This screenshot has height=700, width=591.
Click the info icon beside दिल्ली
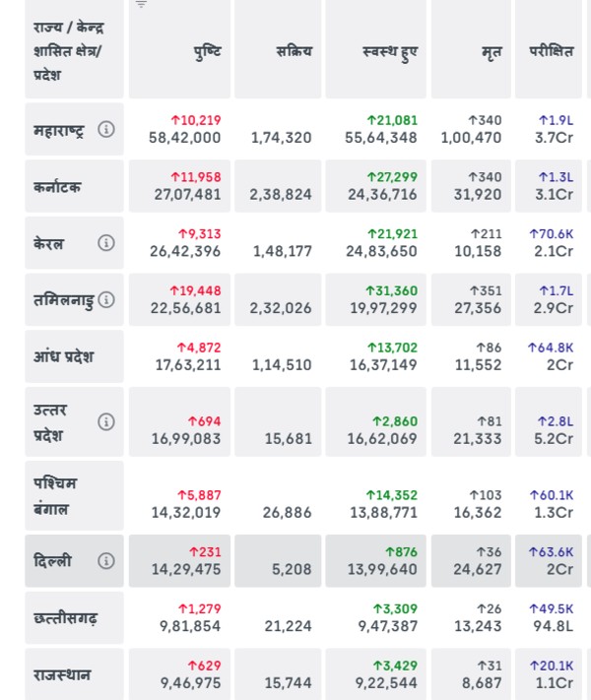(106, 560)
